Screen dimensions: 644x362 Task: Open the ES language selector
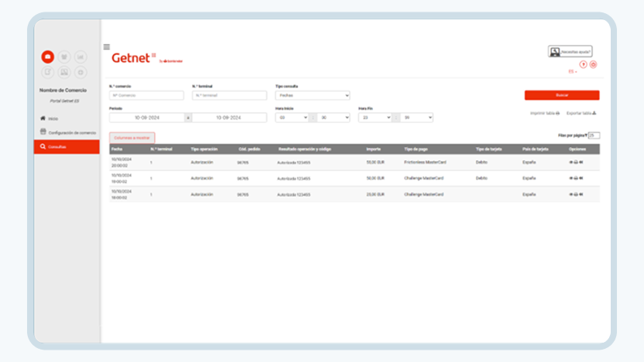tap(573, 71)
